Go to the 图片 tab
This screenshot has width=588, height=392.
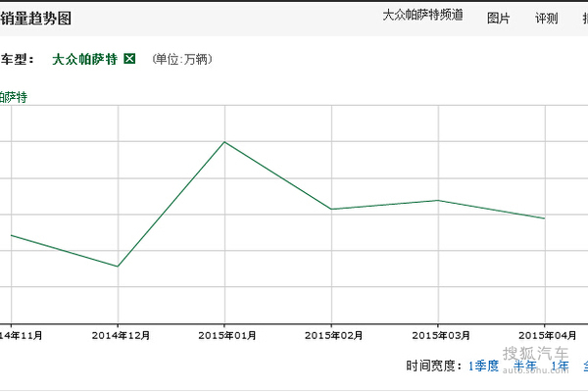point(498,18)
